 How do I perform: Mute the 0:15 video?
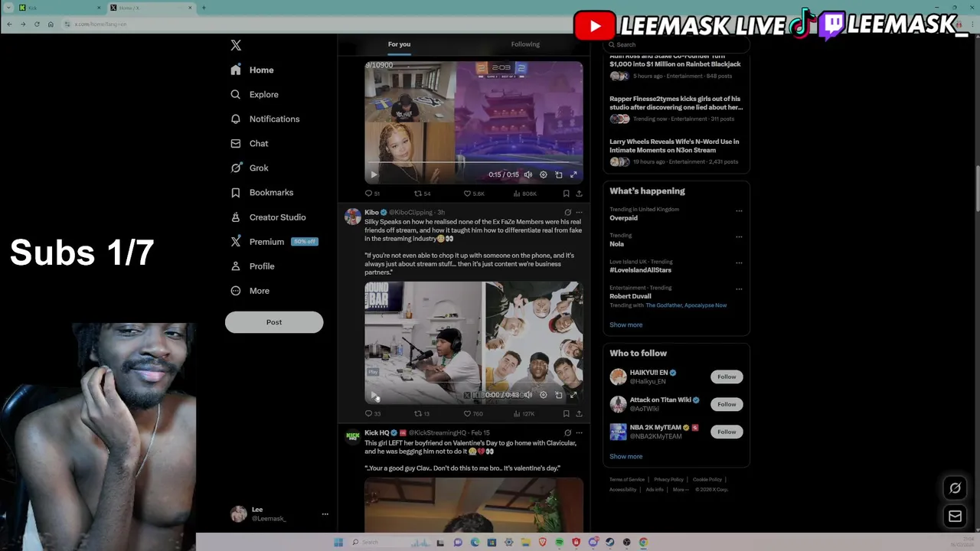tap(528, 174)
